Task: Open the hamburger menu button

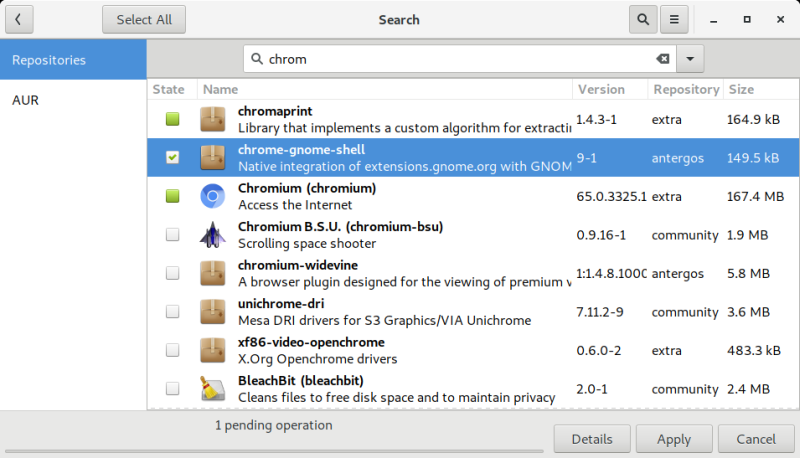Action: [674, 19]
